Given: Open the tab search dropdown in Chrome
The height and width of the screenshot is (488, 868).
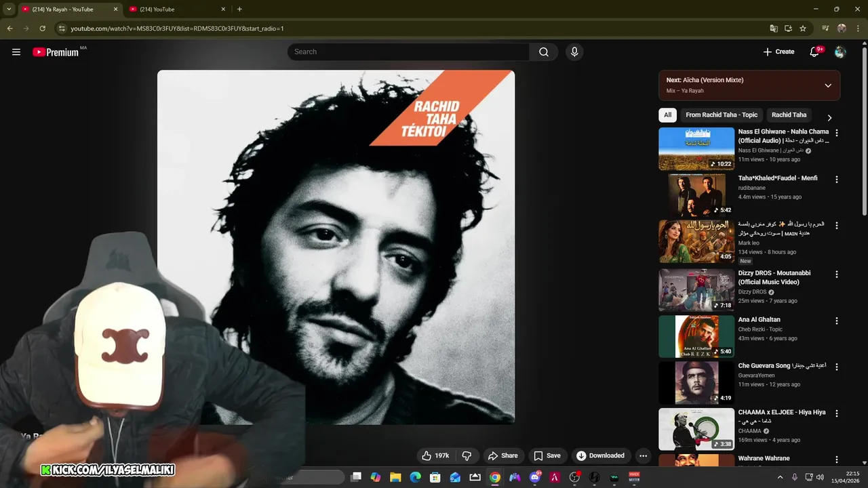Looking at the screenshot, I should [x=9, y=9].
